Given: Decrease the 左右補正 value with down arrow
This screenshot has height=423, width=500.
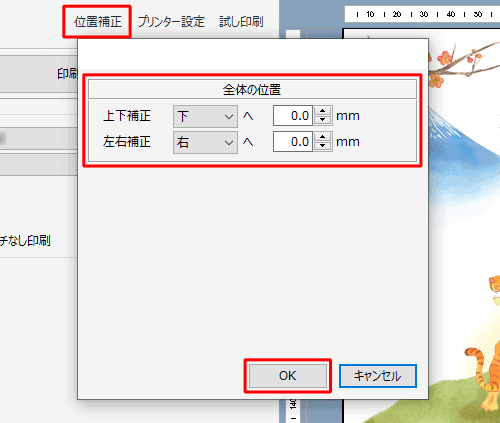Looking at the screenshot, I should pos(322,146).
